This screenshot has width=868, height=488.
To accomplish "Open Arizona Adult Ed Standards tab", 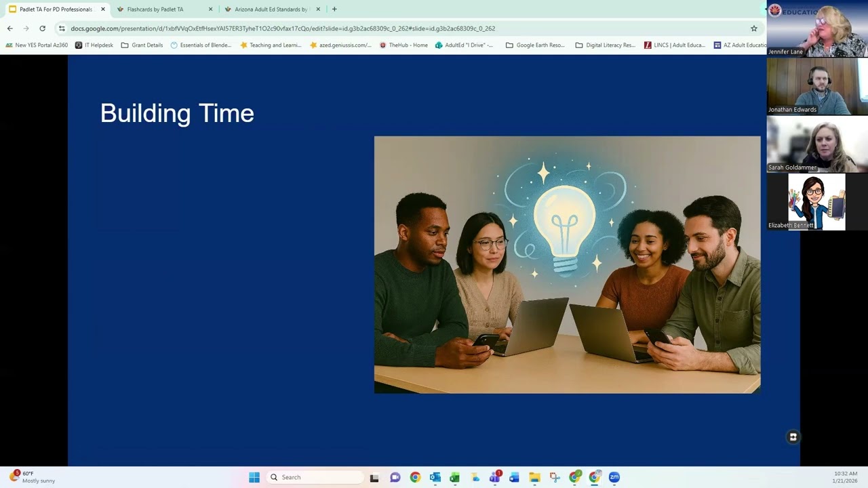I will tap(271, 9).
